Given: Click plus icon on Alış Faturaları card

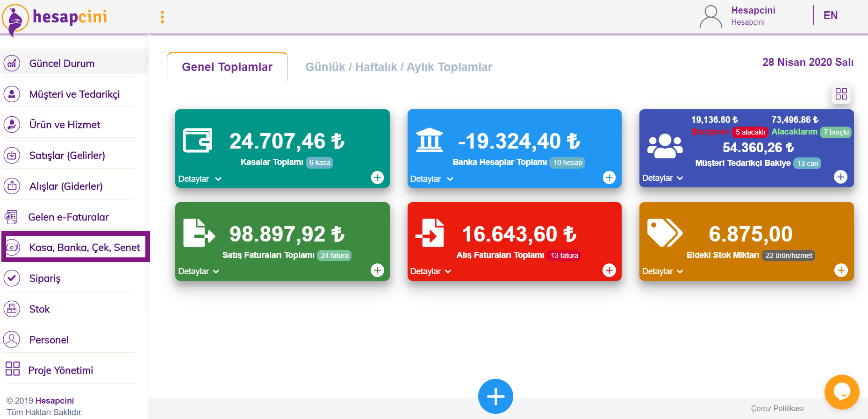Looking at the screenshot, I should (609, 270).
